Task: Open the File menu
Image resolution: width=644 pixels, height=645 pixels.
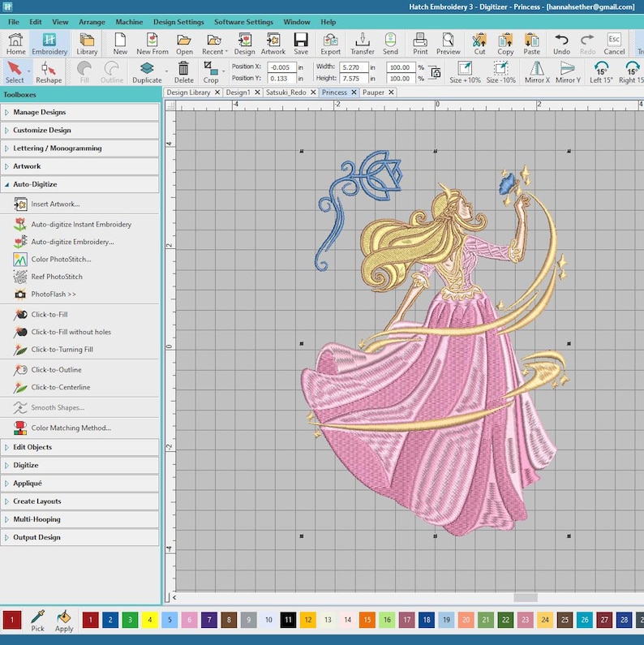Action: (x=14, y=22)
